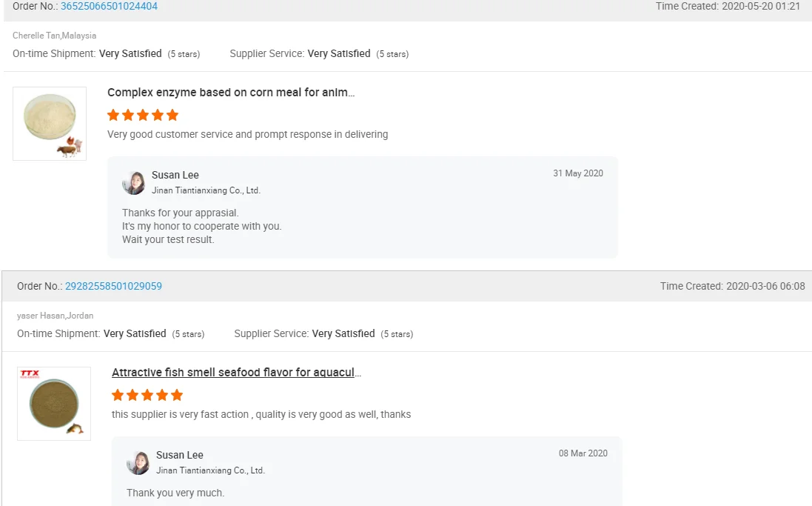This screenshot has height=506, width=812.
Task: Open order number 29282558501029059 link
Action: point(113,286)
